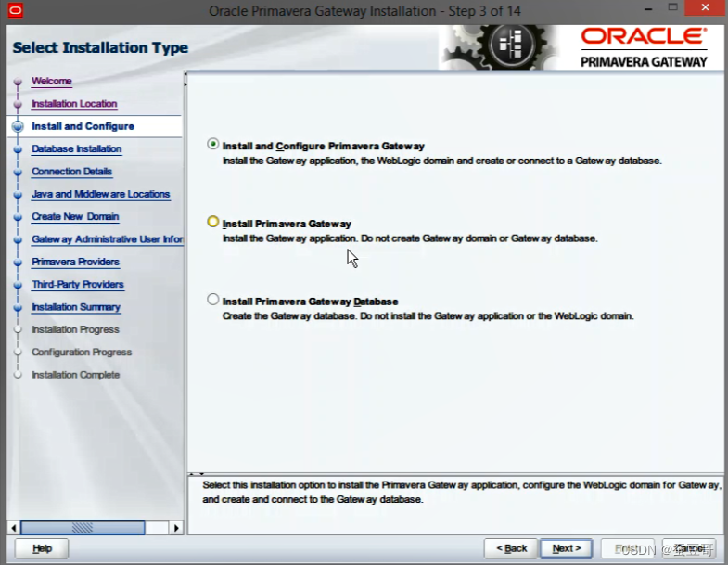Go to Primavera Providers step
728x565 pixels.
(x=76, y=262)
